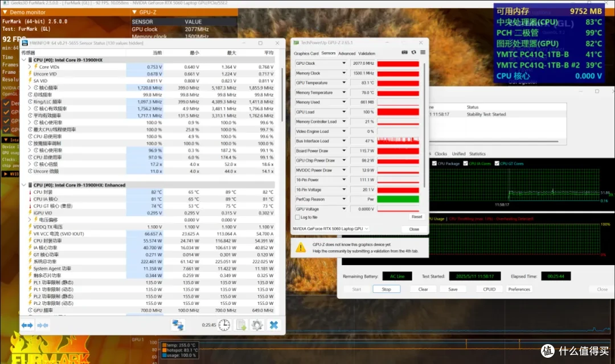Click 当前 column header in HWiNFO

(157, 52)
